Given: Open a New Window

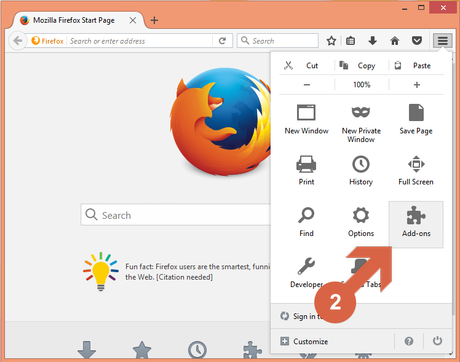Looking at the screenshot, I should [x=306, y=119].
